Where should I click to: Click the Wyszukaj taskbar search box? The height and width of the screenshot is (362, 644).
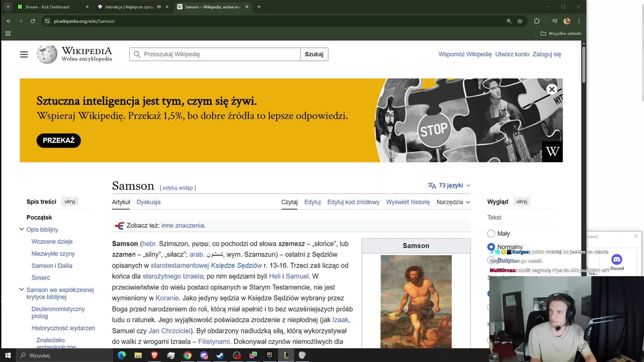point(65,355)
